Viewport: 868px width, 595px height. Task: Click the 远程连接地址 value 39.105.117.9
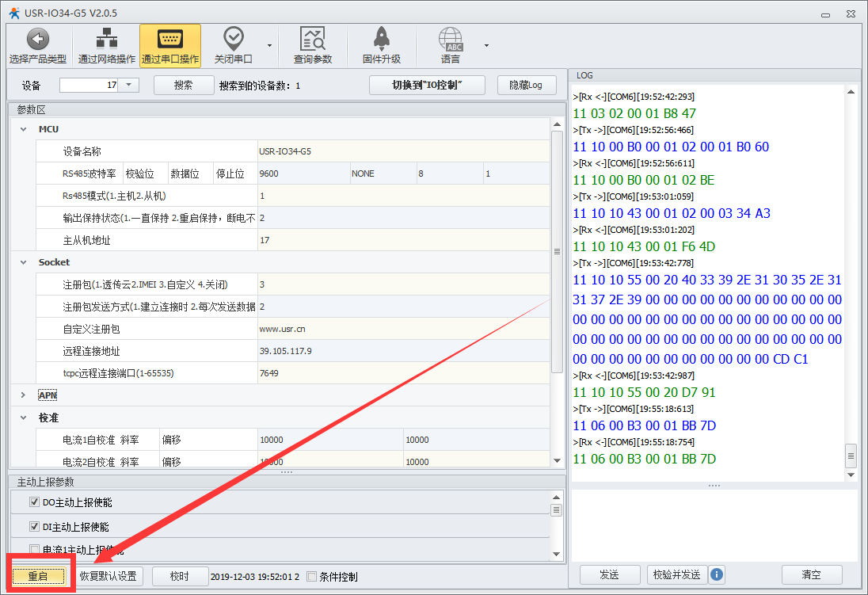click(x=404, y=351)
